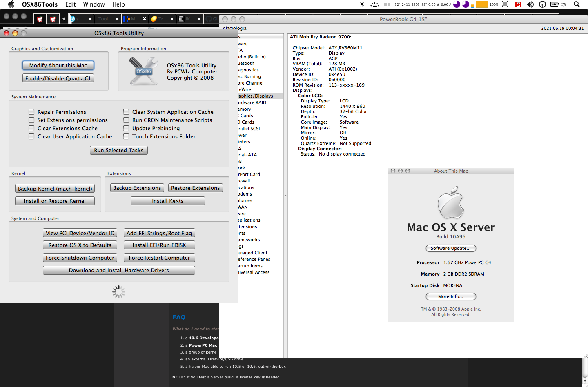Open the Window menu

(x=94, y=4)
